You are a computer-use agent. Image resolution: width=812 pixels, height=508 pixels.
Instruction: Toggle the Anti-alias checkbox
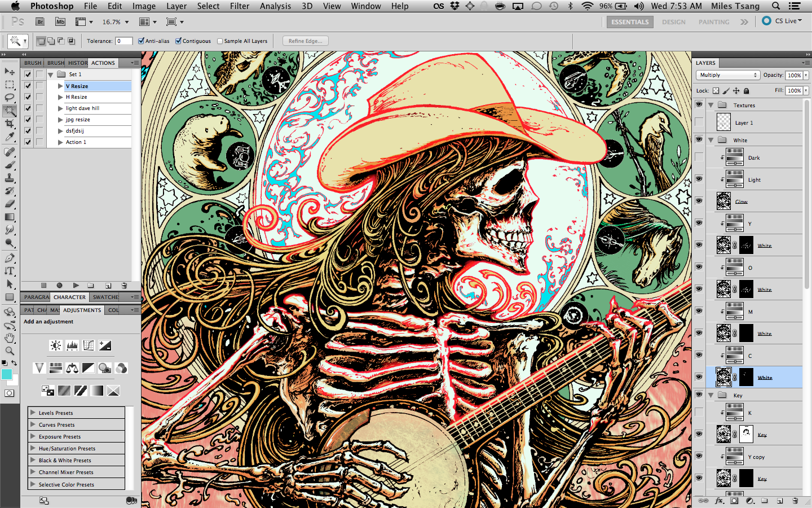(142, 41)
